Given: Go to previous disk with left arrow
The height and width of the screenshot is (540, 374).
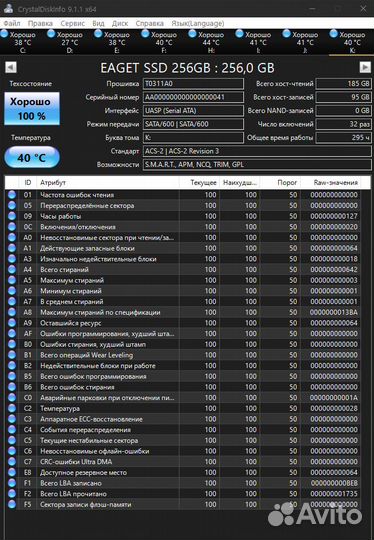Looking at the screenshot, I should tap(11, 67).
